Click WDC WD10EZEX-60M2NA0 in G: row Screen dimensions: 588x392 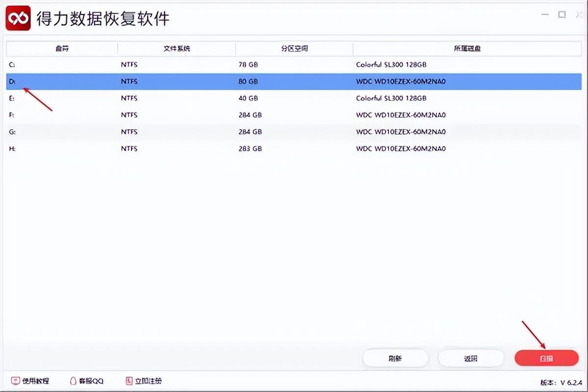[x=401, y=132]
